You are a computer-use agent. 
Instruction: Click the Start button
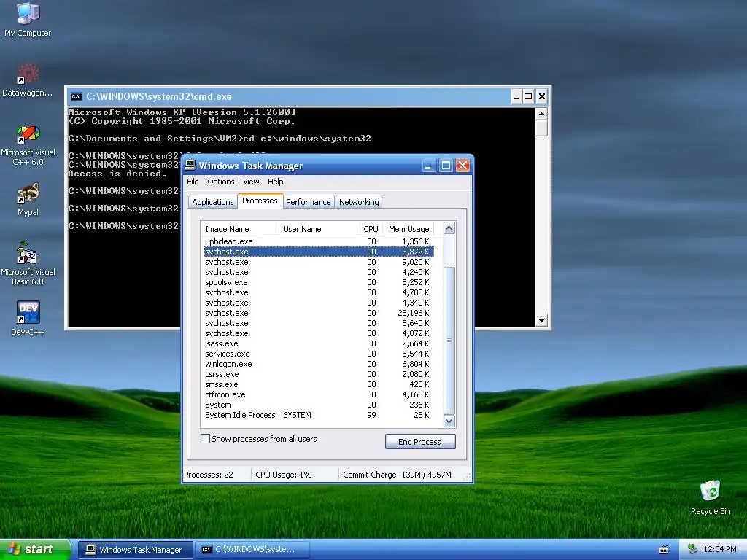click(35, 550)
